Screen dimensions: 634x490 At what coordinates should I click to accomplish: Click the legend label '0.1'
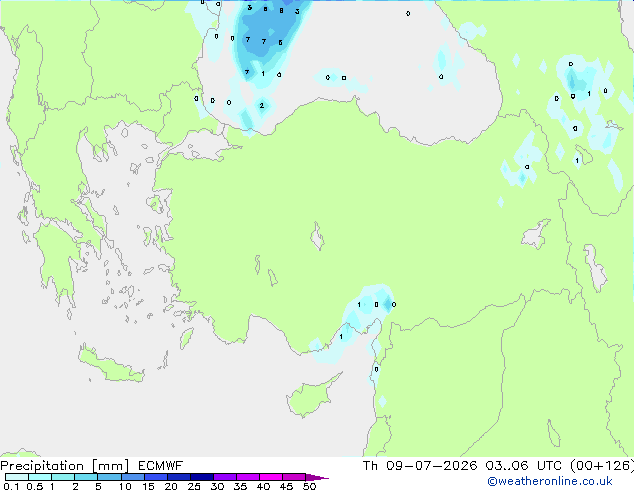click(11, 486)
